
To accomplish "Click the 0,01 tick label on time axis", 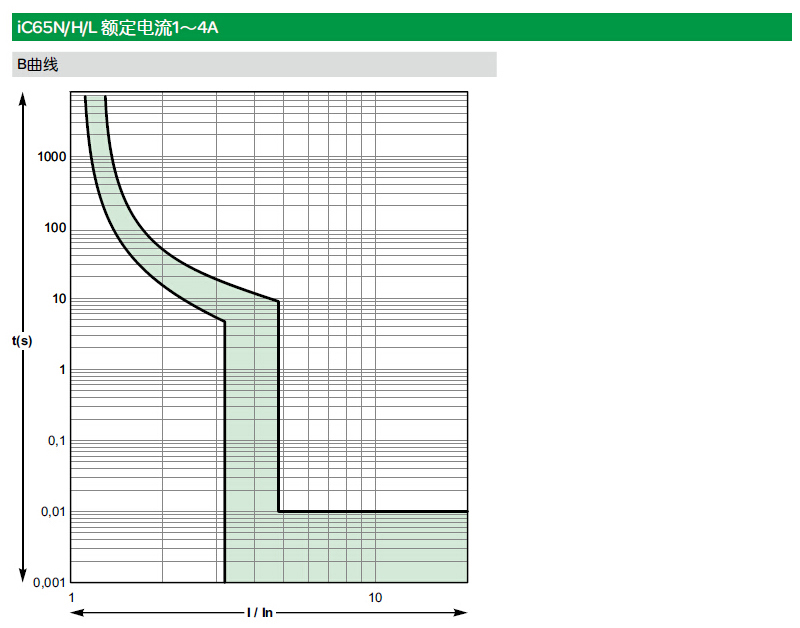I will [x=53, y=512].
